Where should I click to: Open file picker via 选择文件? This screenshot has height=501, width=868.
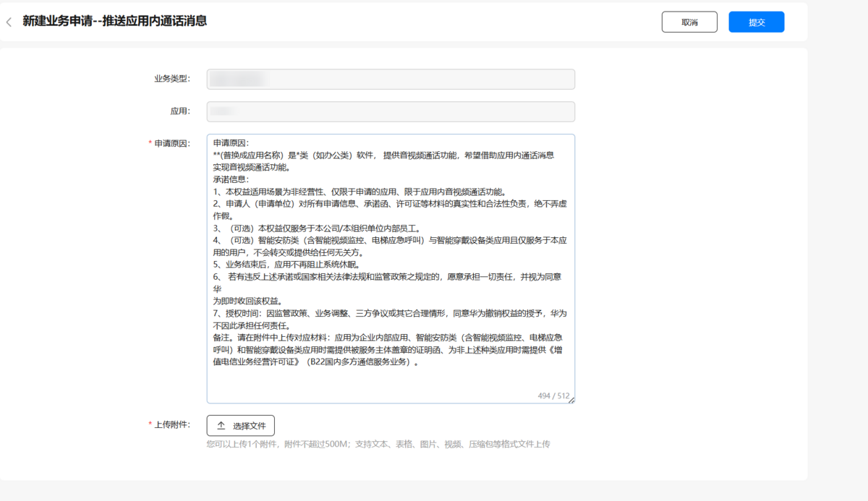(241, 426)
